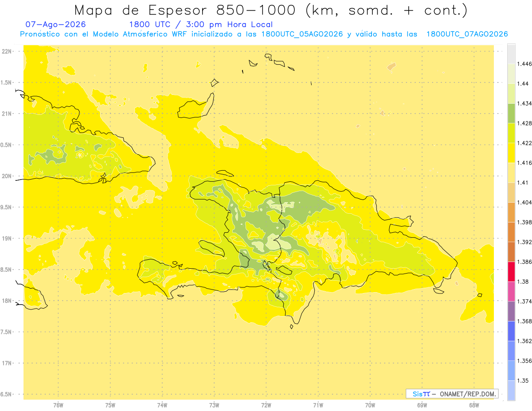Image resolution: width=532 pixels, height=411 pixels.
Task: Click the green colorbar segment between 1.428 and 1.434
Action: point(511,114)
